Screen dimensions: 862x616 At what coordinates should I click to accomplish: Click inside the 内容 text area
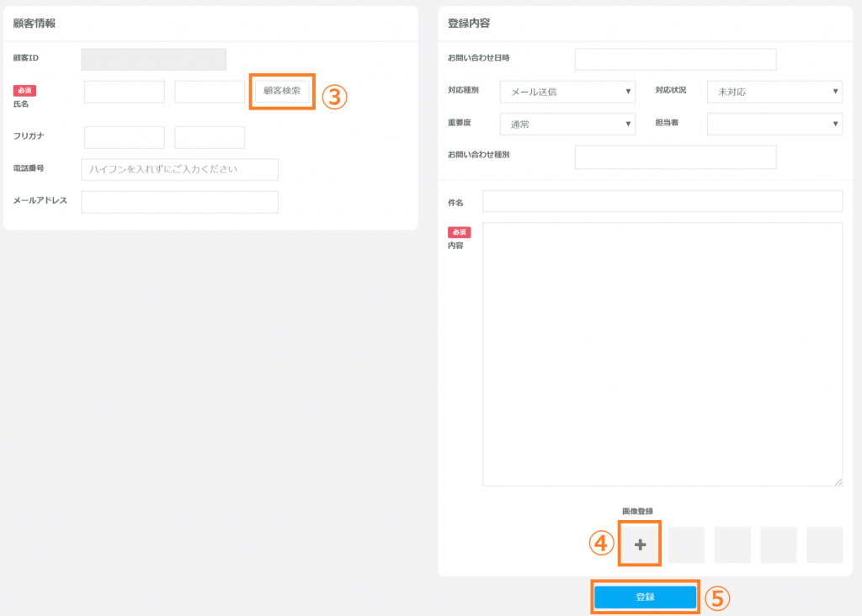(662, 353)
